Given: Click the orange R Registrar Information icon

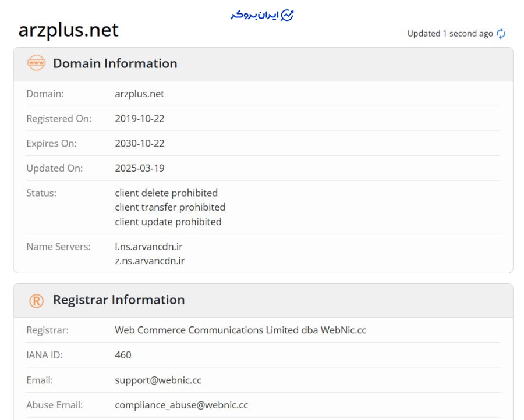Looking at the screenshot, I should pyautogui.click(x=36, y=301).
